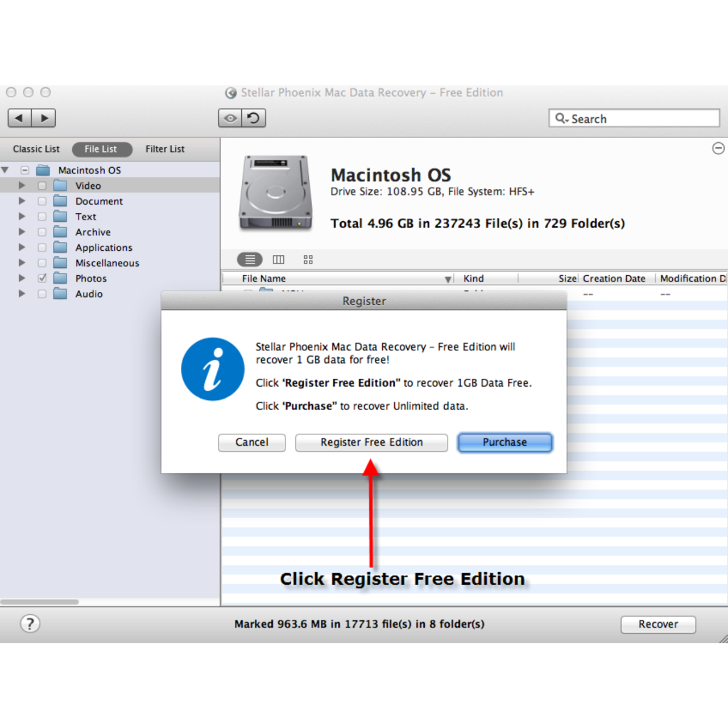728x728 pixels.
Task: Click the Document folder icon
Action: [60, 201]
